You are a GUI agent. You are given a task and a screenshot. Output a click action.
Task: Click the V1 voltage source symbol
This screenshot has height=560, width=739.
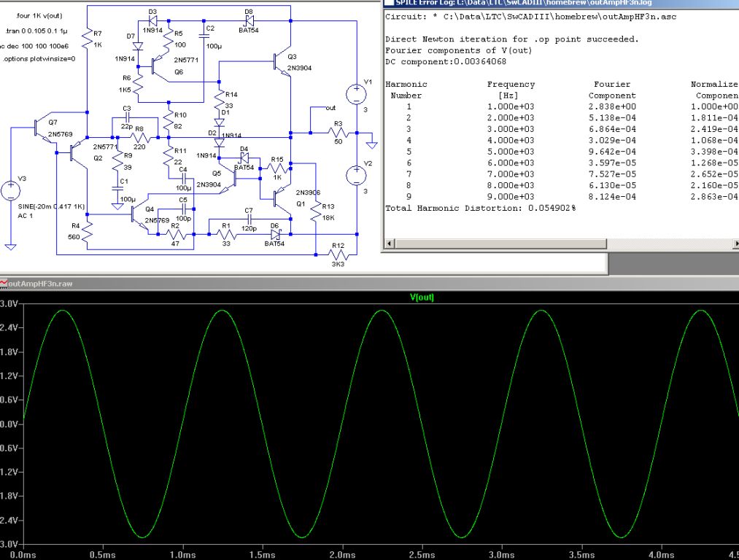(356, 94)
